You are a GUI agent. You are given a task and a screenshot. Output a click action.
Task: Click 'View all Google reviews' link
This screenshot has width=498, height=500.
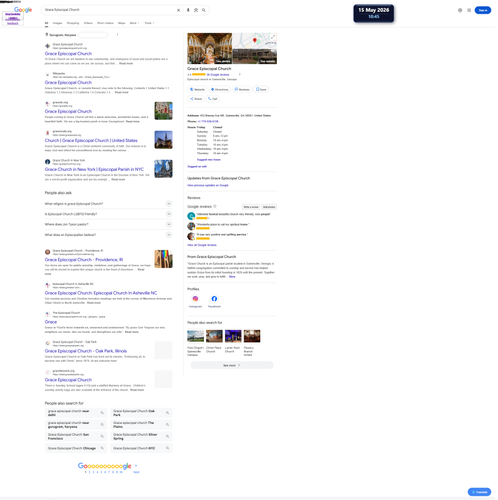[202, 245]
